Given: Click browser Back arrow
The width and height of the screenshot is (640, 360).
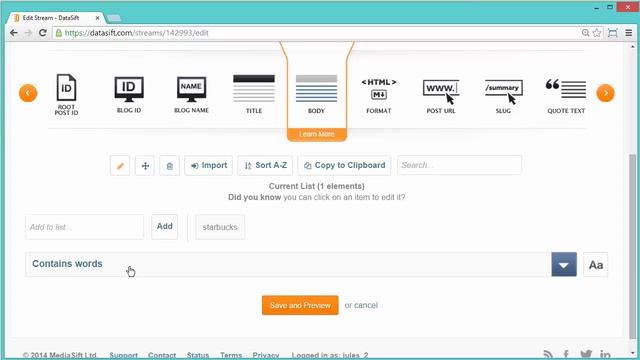Looking at the screenshot, I should 14,33.
